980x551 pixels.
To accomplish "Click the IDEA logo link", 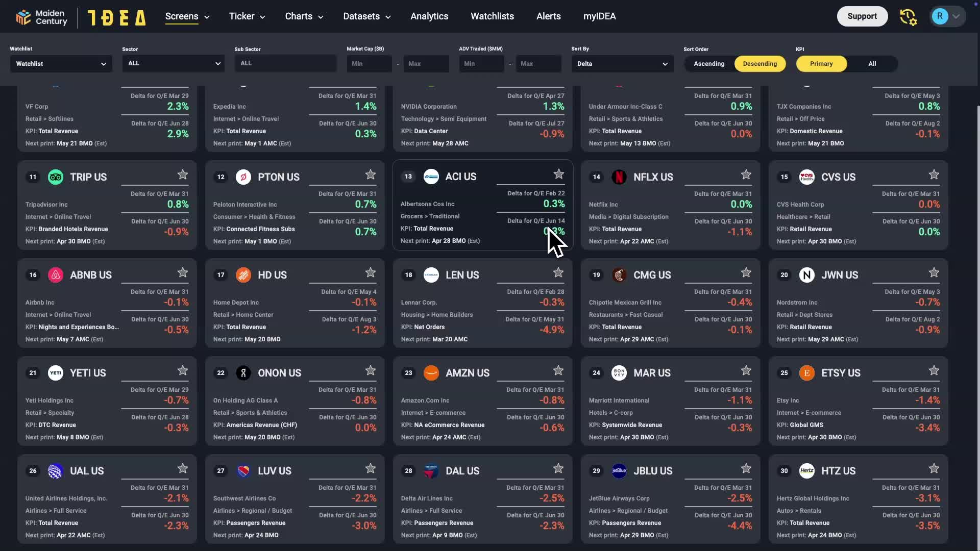I will 117,18.
